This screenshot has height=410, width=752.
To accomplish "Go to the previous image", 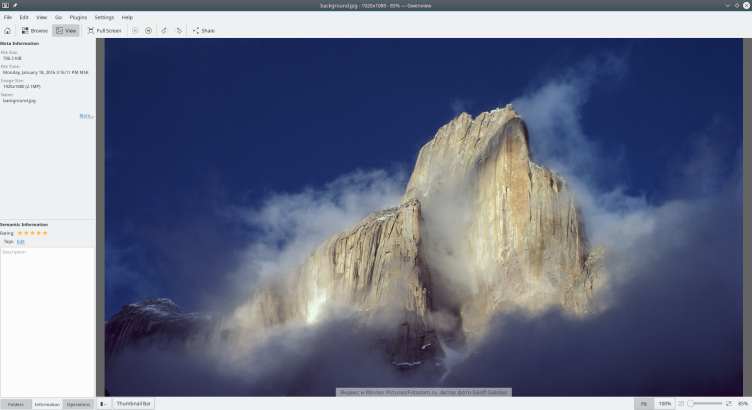I will click(135, 31).
